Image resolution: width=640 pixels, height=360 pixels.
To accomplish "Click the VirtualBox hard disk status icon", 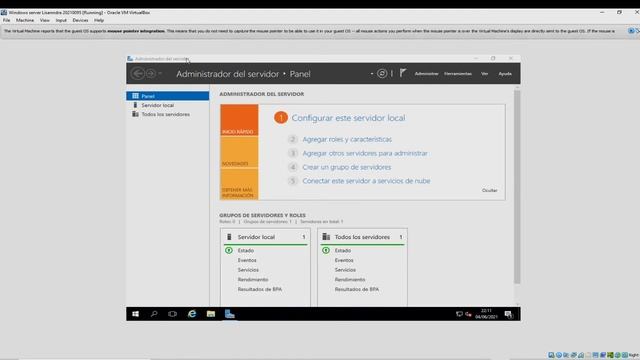I will (x=551, y=355).
